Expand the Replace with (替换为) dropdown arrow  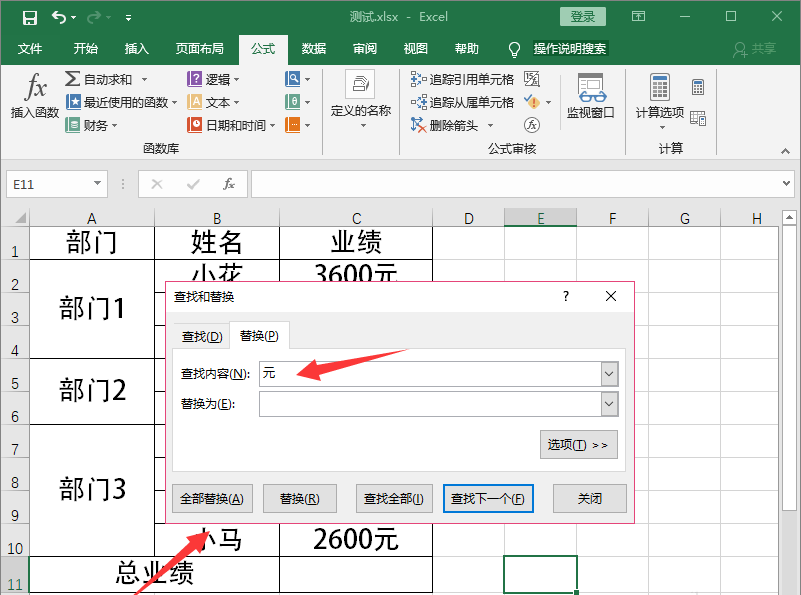pyautogui.click(x=609, y=404)
